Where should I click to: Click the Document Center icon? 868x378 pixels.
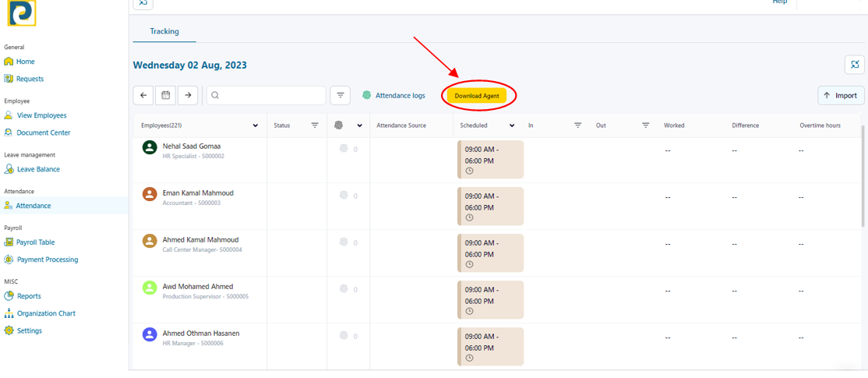tap(9, 132)
